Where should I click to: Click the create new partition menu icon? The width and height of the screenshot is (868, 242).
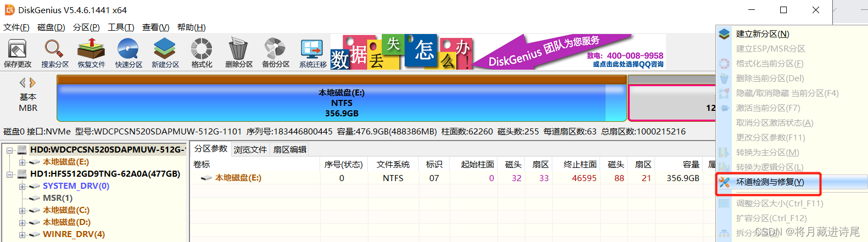click(725, 34)
